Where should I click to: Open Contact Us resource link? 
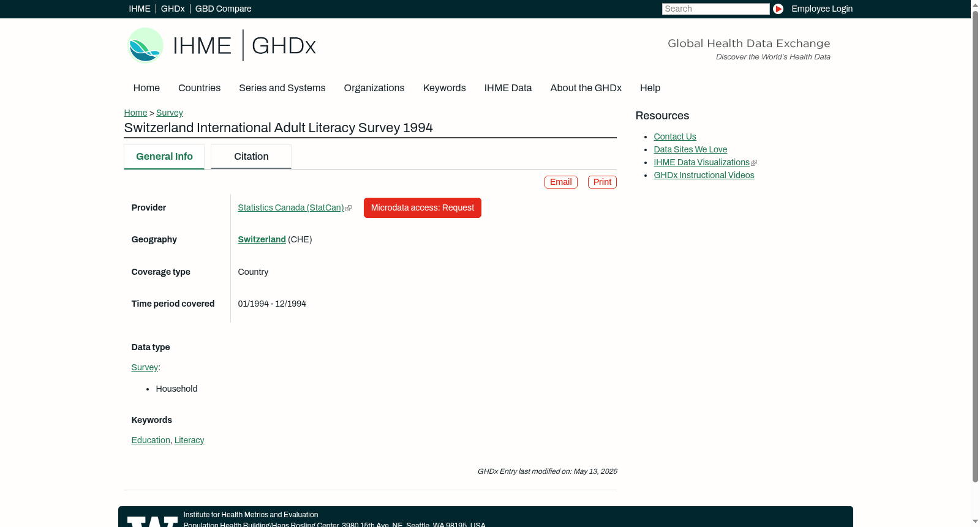pos(675,136)
